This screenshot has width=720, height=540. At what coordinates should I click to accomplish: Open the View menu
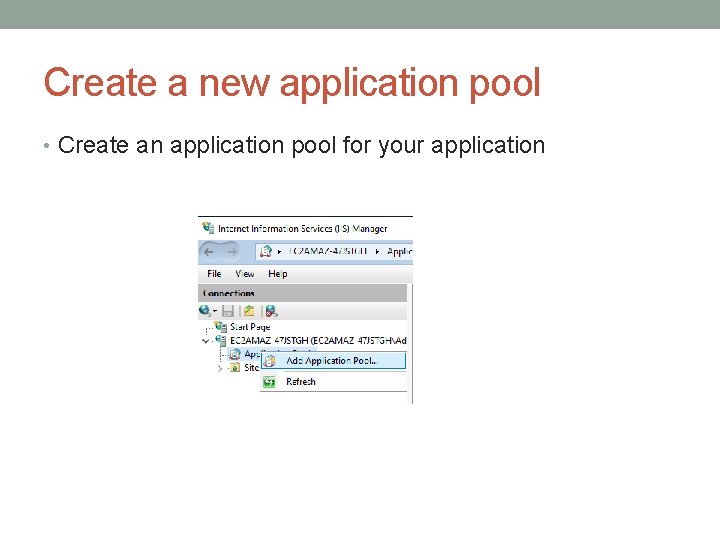[x=245, y=274]
